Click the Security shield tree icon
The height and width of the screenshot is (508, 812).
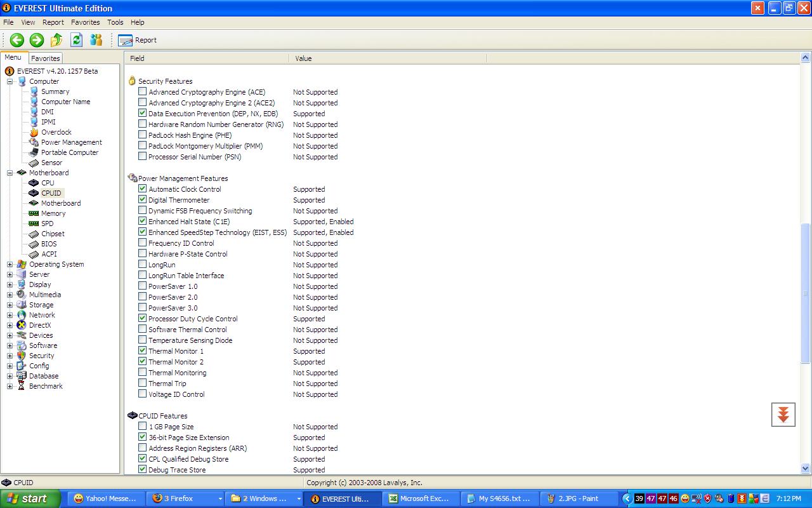(x=22, y=356)
